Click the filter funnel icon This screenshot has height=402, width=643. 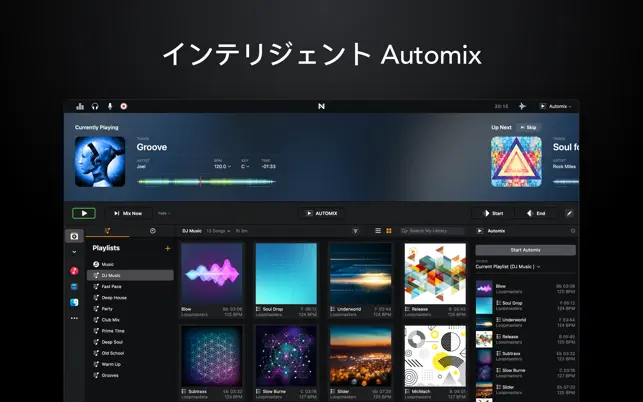click(x=356, y=231)
